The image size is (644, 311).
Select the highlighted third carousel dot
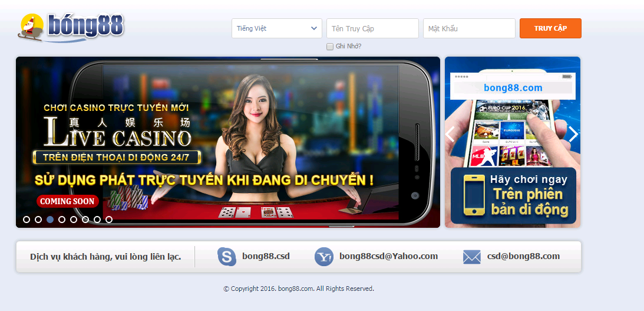point(50,220)
